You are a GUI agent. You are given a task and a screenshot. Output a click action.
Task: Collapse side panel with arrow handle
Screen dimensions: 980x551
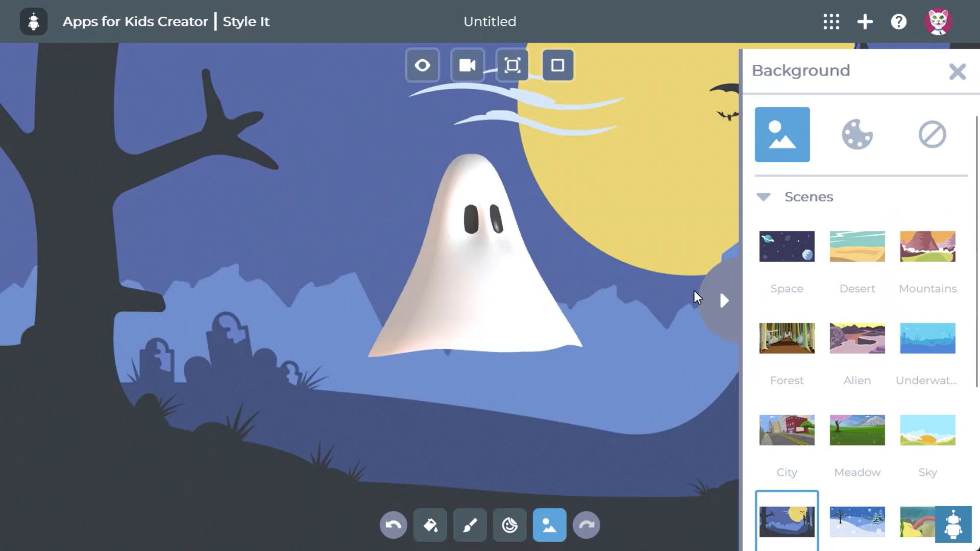[x=724, y=300]
